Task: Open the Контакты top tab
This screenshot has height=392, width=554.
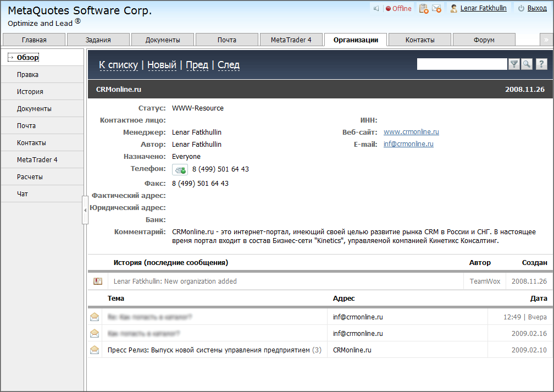Action: [420, 40]
